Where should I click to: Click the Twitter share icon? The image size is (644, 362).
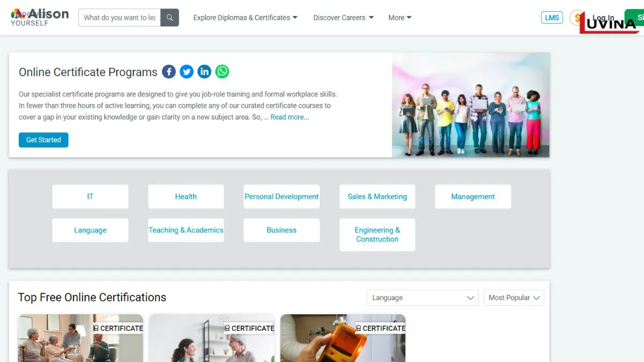pyautogui.click(x=186, y=72)
